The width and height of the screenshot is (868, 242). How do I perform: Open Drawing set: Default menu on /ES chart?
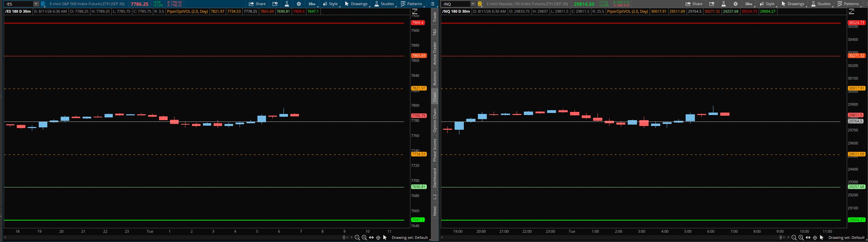click(410, 238)
